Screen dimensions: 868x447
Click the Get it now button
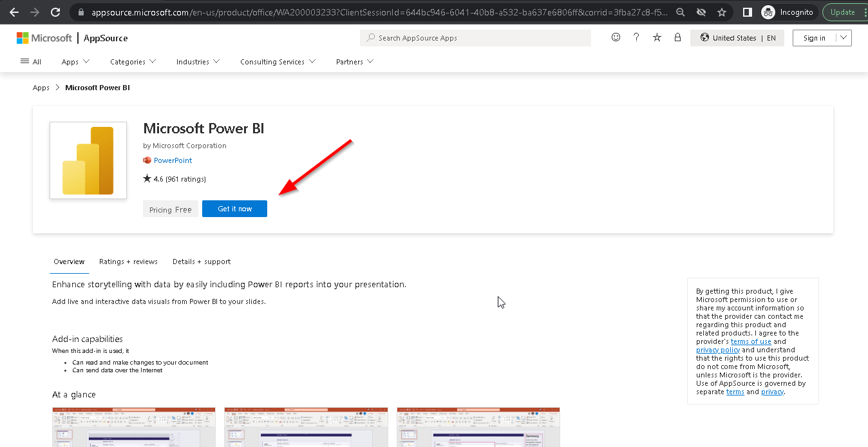click(x=234, y=209)
